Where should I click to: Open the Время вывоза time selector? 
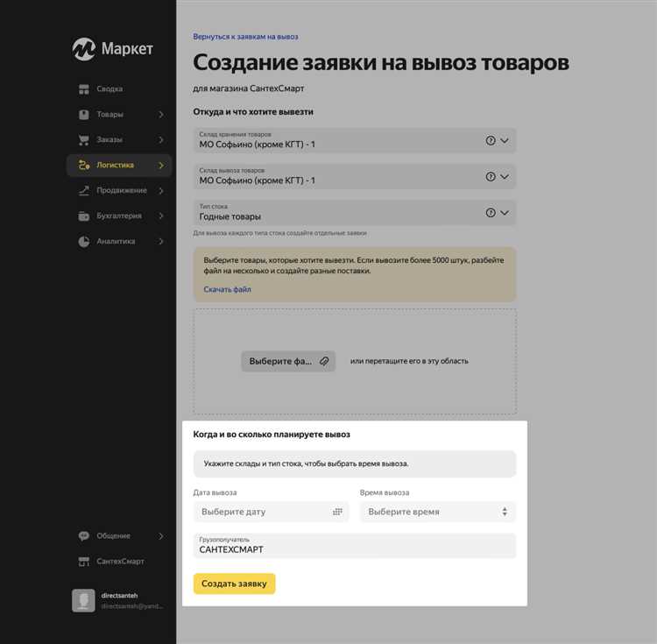tap(437, 512)
